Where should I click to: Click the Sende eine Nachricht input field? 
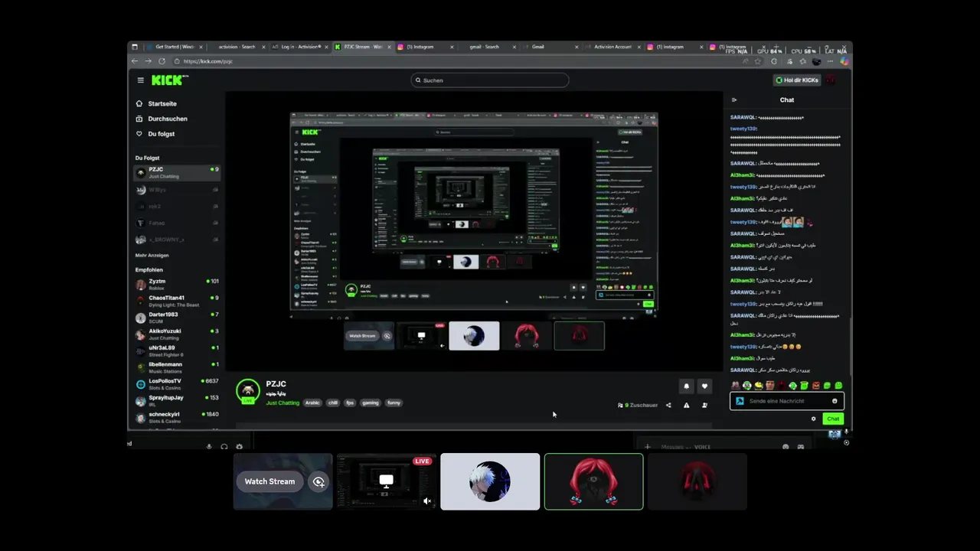[787, 401]
